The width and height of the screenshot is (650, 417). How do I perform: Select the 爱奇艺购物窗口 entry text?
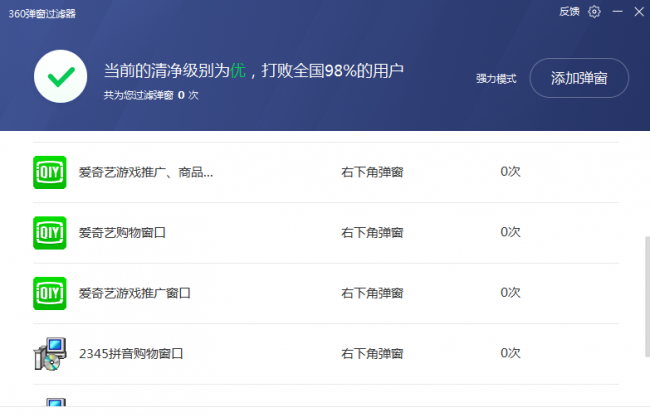[122, 233]
